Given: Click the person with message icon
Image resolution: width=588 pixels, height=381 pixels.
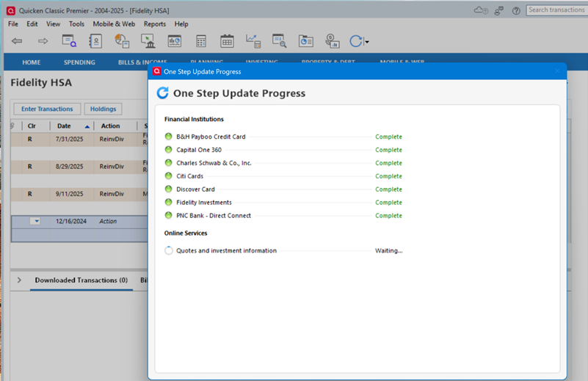Looking at the screenshot, I should 498,10.
